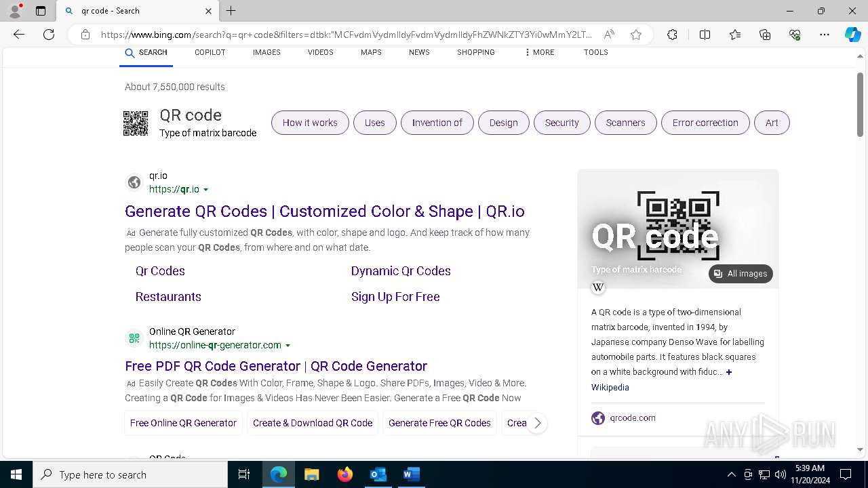Open Browser essentials heart icon
This screenshot has height=488, width=868.
tap(795, 35)
